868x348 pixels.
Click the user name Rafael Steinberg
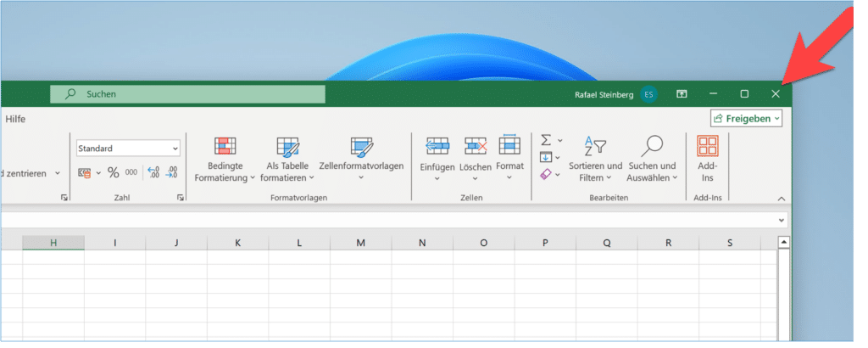604,95
